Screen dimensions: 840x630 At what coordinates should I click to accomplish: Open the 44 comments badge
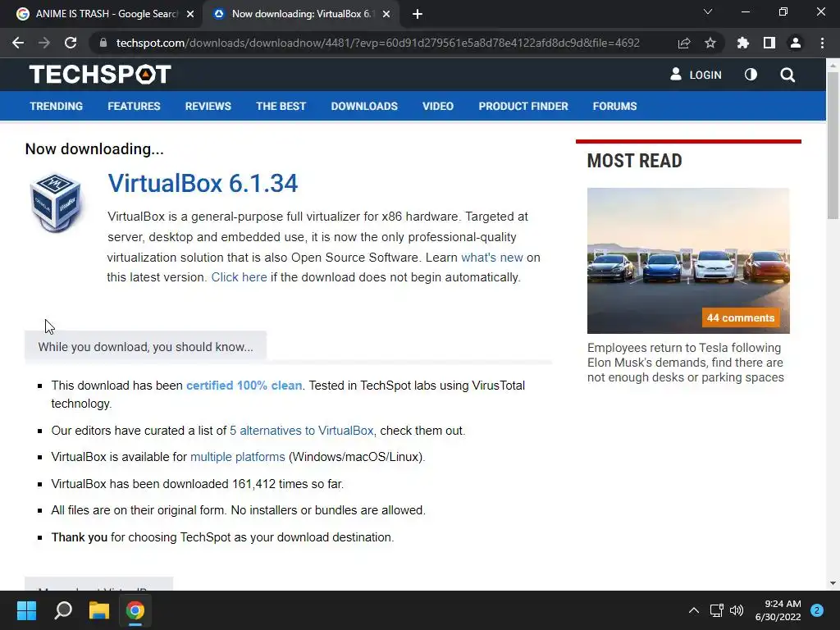coord(741,317)
